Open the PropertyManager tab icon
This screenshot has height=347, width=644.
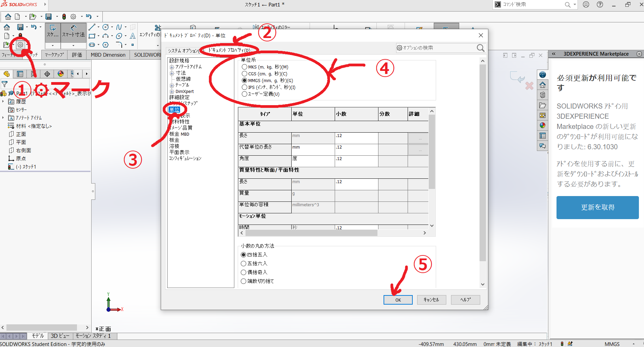coord(20,74)
